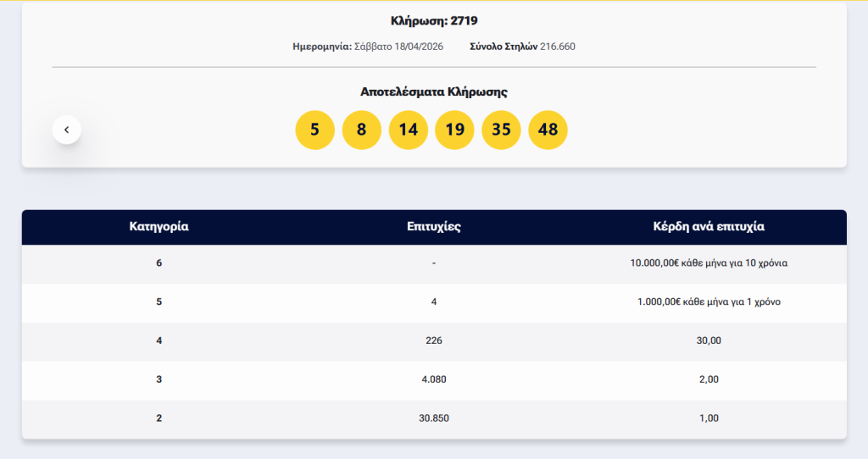
Task: Click the Αποτελέσματα Κλήρωσης heading
Action: point(433,91)
